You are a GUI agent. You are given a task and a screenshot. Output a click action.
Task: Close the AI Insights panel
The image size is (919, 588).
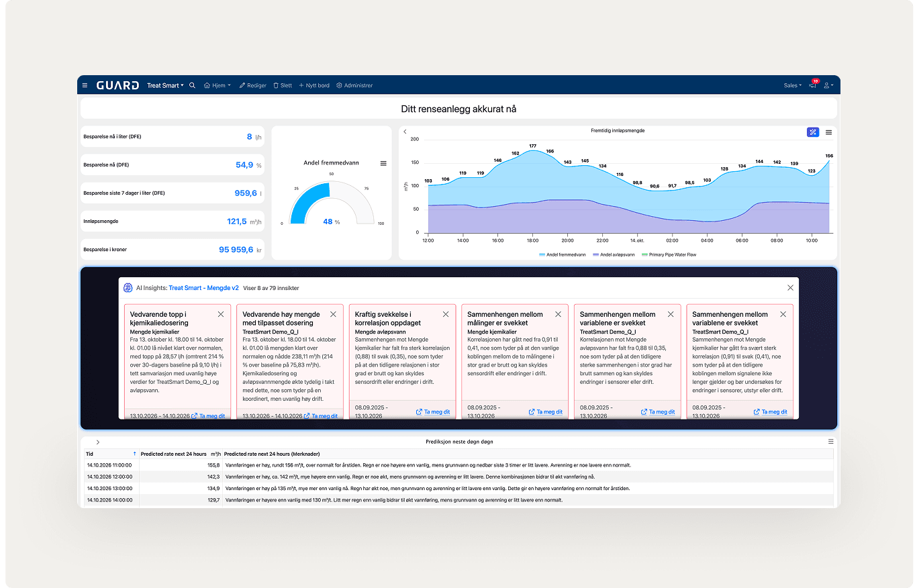(x=790, y=288)
